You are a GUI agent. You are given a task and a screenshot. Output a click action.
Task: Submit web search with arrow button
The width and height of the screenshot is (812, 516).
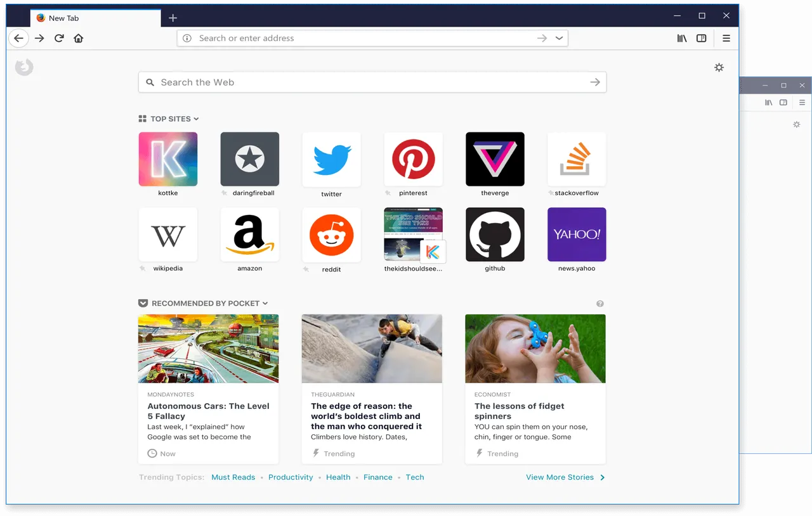pyautogui.click(x=595, y=82)
